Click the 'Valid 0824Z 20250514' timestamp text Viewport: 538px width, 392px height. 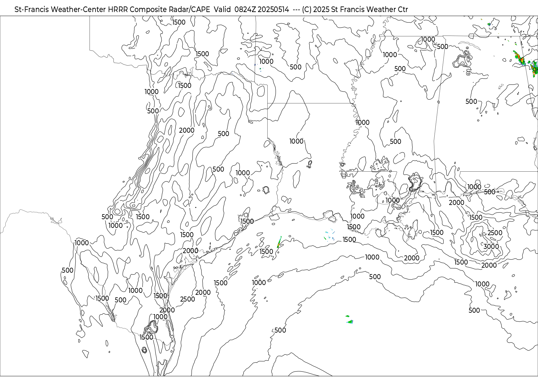(x=251, y=10)
